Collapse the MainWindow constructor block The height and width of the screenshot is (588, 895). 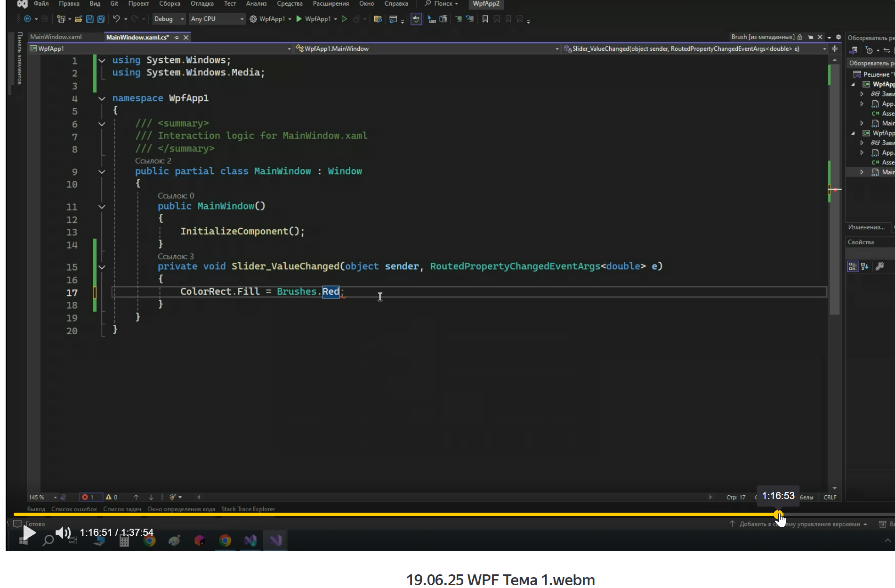(x=102, y=207)
